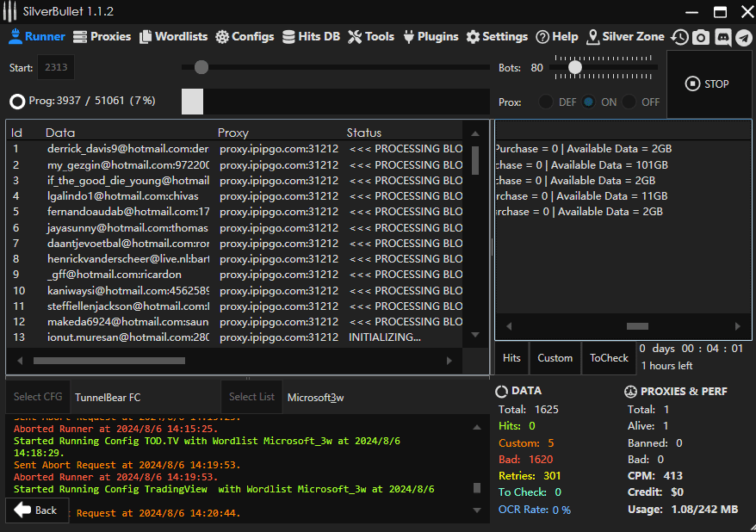Open the Proxies section
This screenshot has width=756, height=532.
pyautogui.click(x=102, y=37)
